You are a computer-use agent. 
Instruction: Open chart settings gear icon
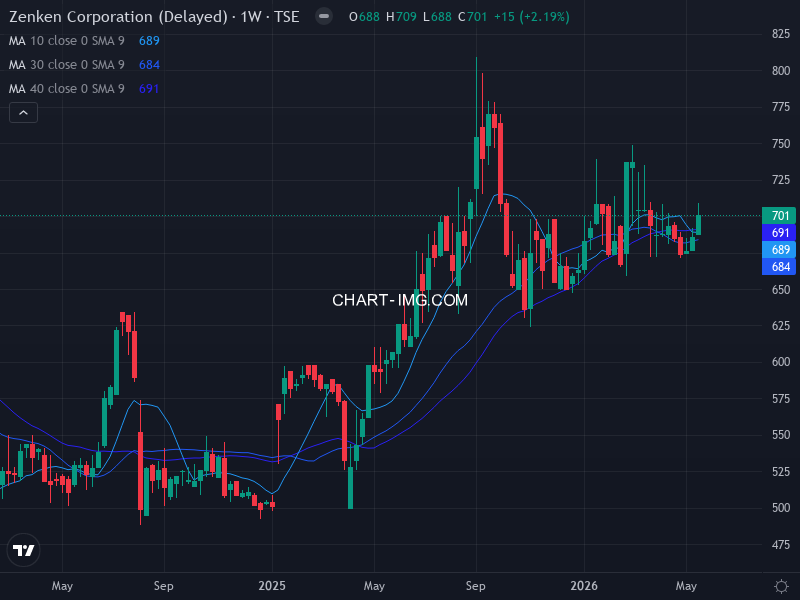[781, 586]
